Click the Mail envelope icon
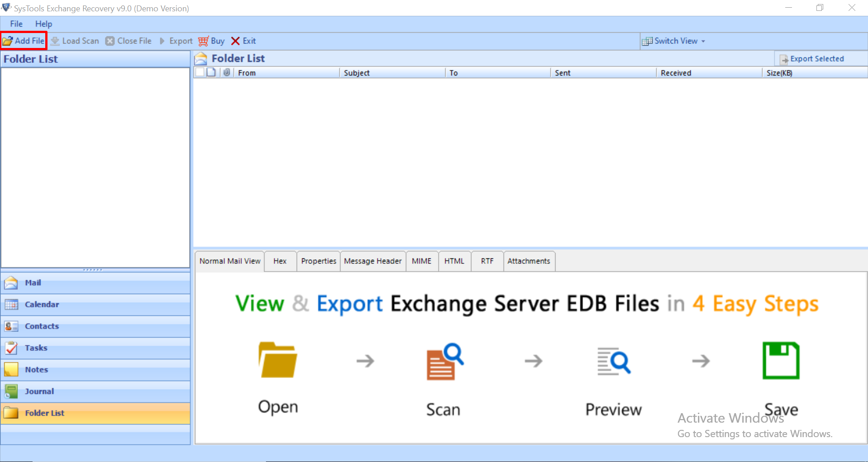The width and height of the screenshot is (868, 462). click(x=11, y=283)
